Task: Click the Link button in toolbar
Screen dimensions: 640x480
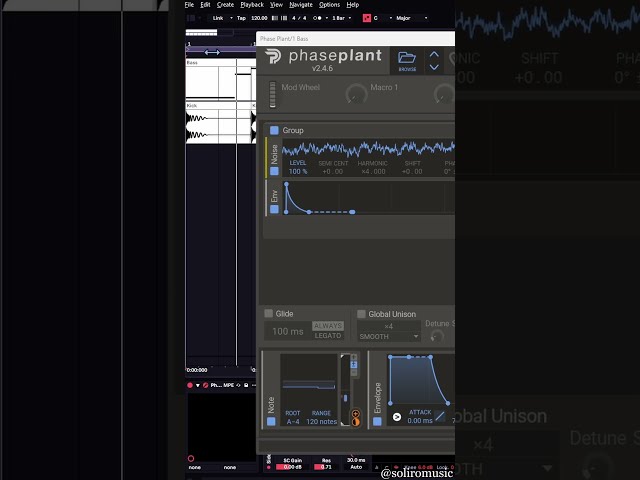Action: point(218,18)
